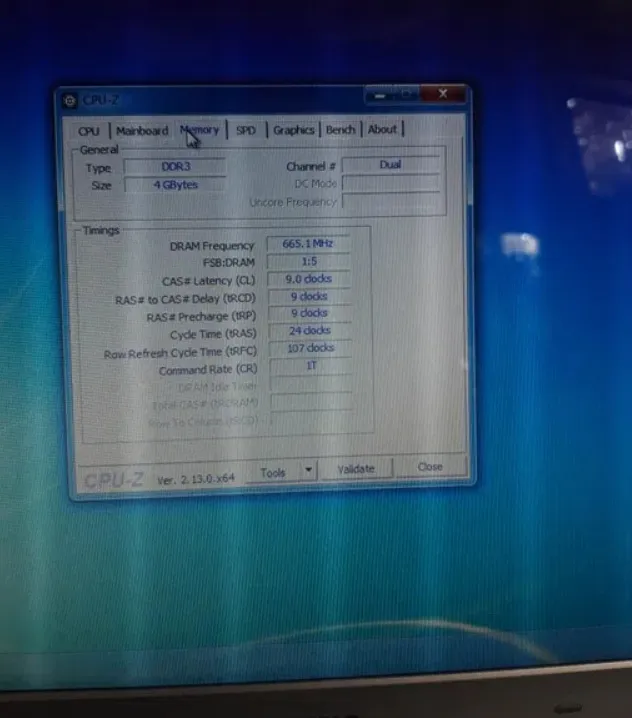
Task: Click the 107 clocks tRFC value
Action: pyautogui.click(x=311, y=348)
